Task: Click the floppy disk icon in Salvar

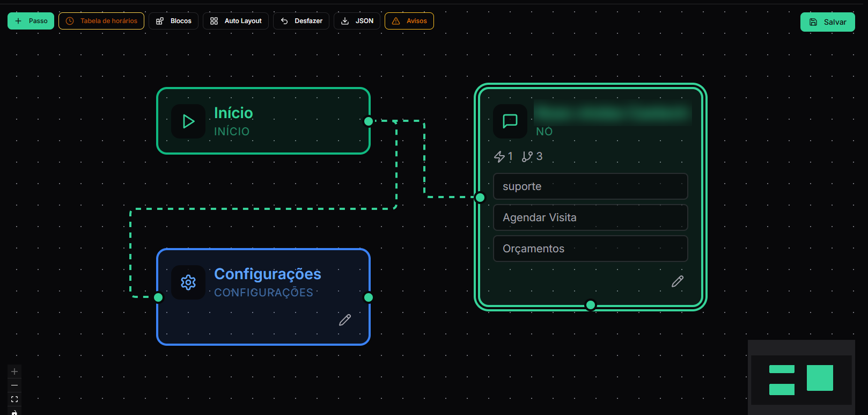Action: click(x=813, y=22)
